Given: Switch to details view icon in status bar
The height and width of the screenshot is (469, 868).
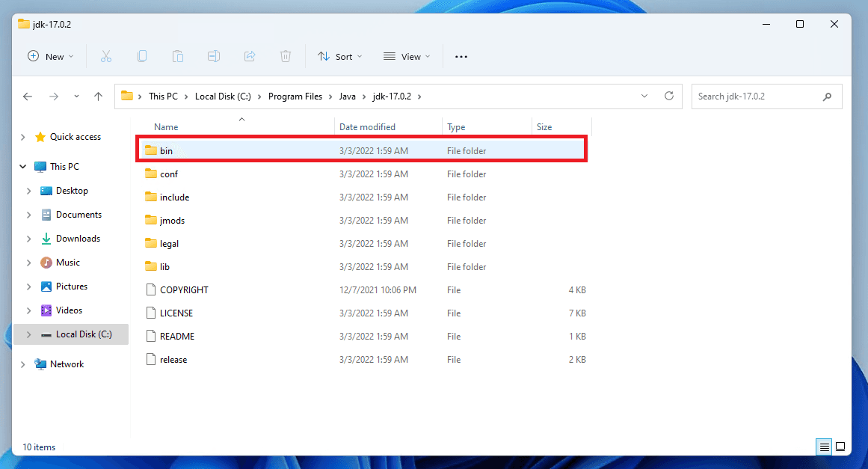Looking at the screenshot, I should (825, 447).
